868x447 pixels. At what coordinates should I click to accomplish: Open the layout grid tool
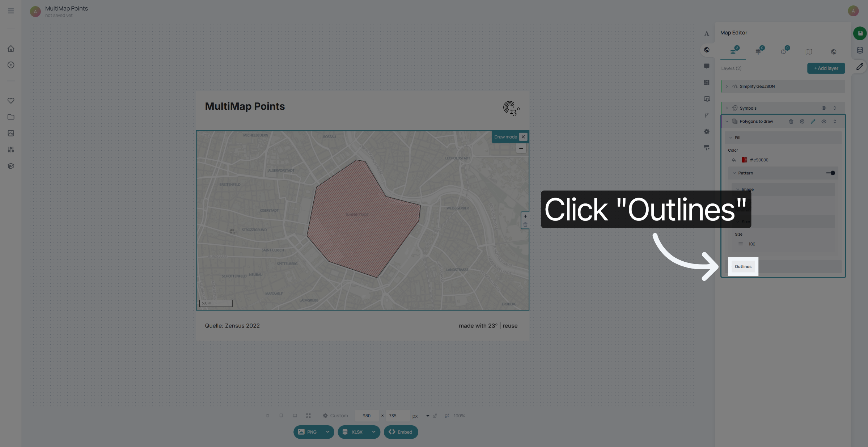tap(707, 83)
